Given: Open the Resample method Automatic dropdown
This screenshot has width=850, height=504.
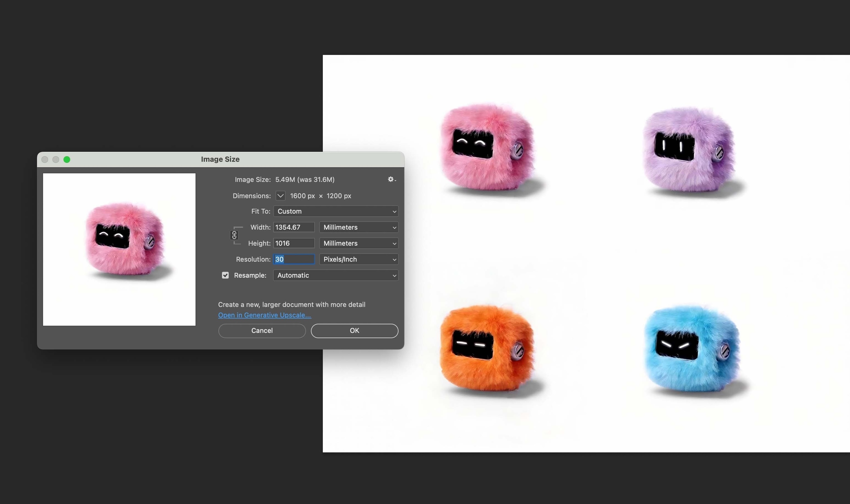Looking at the screenshot, I should pos(335,275).
